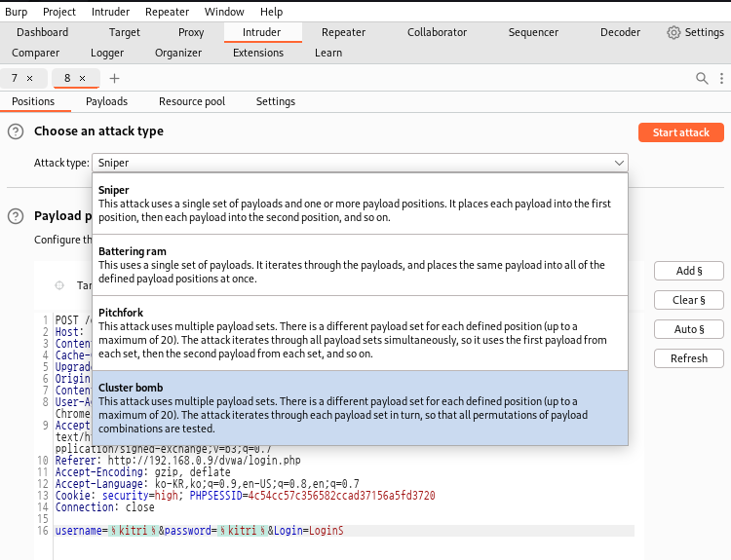Viewport: 731px width, 560px height.
Task: Click the security=high cookie value
Action: 167,496
